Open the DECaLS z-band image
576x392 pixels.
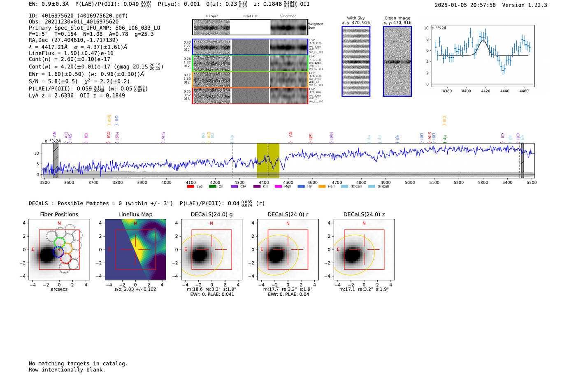point(364,250)
